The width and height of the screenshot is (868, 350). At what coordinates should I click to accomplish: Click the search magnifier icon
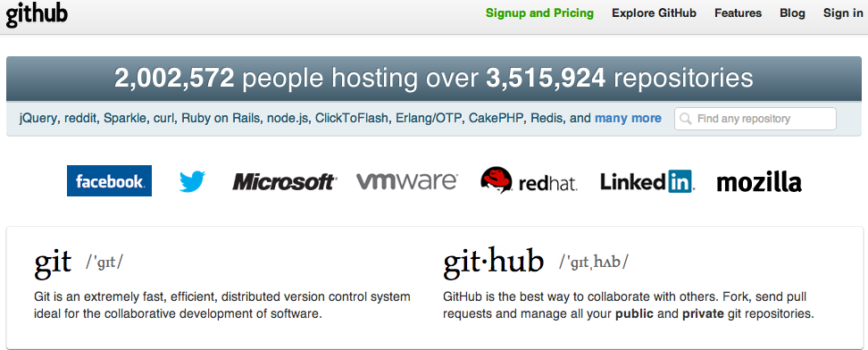[x=685, y=119]
